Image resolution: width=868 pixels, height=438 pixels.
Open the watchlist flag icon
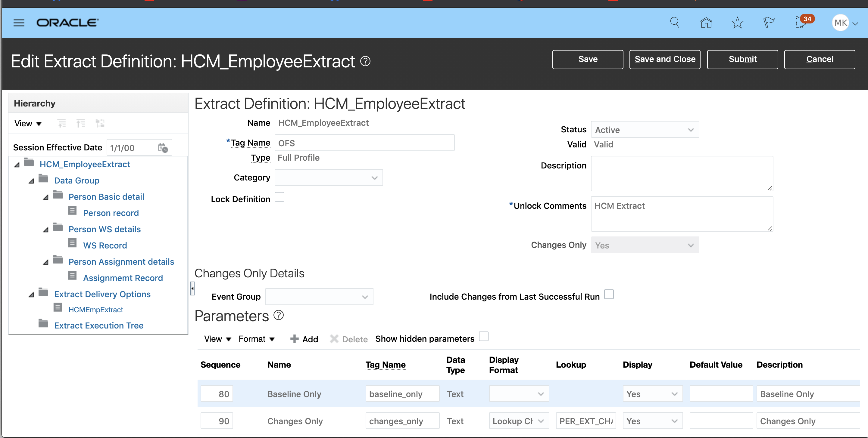click(769, 23)
